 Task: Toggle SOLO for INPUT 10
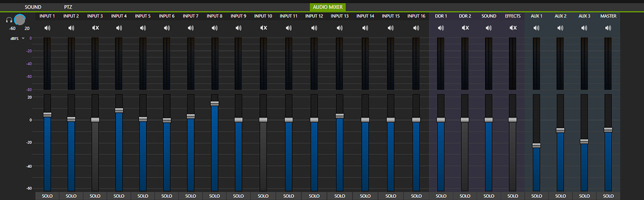tap(263, 196)
